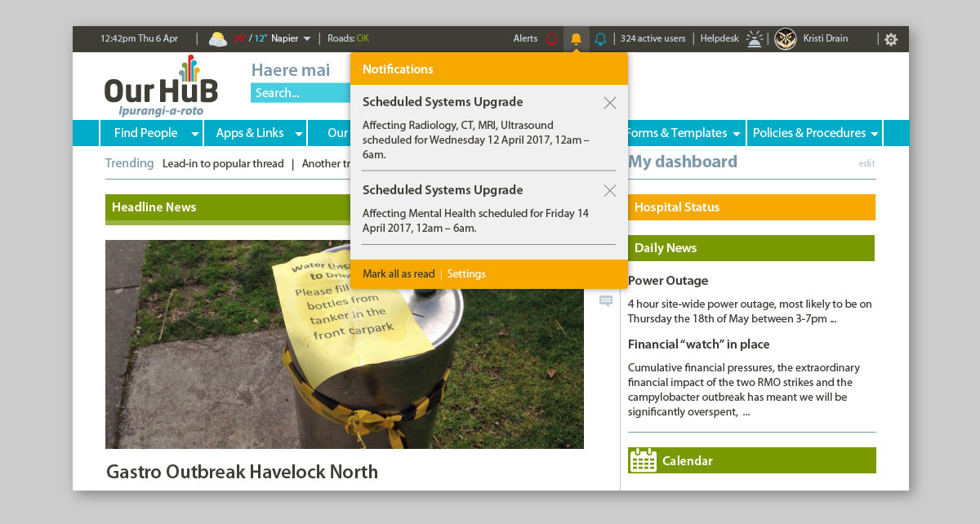Image resolution: width=980 pixels, height=524 pixels.
Task: Open Kristi Drain's owl avatar
Action: pyautogui.click(x=786, y=38)
